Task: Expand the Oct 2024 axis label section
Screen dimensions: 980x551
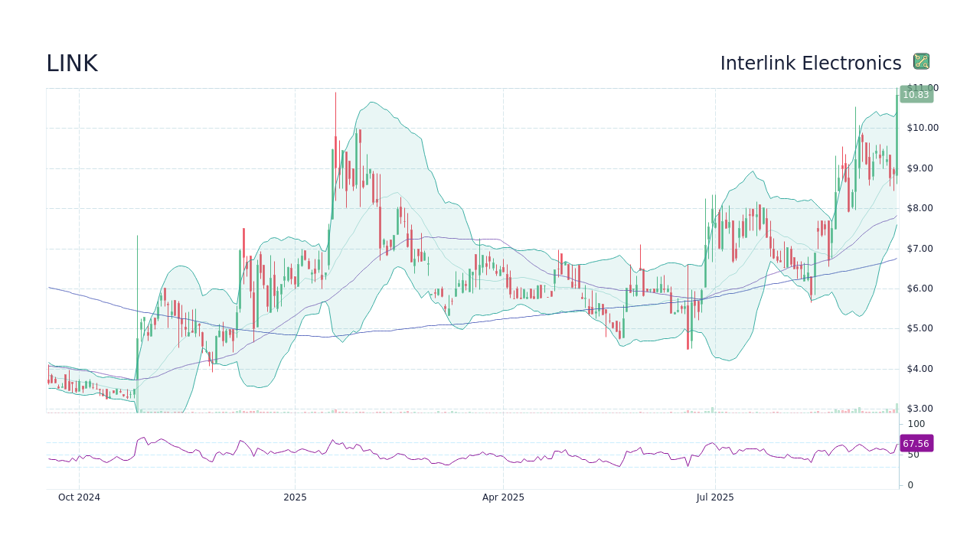Action: [79, 497]
